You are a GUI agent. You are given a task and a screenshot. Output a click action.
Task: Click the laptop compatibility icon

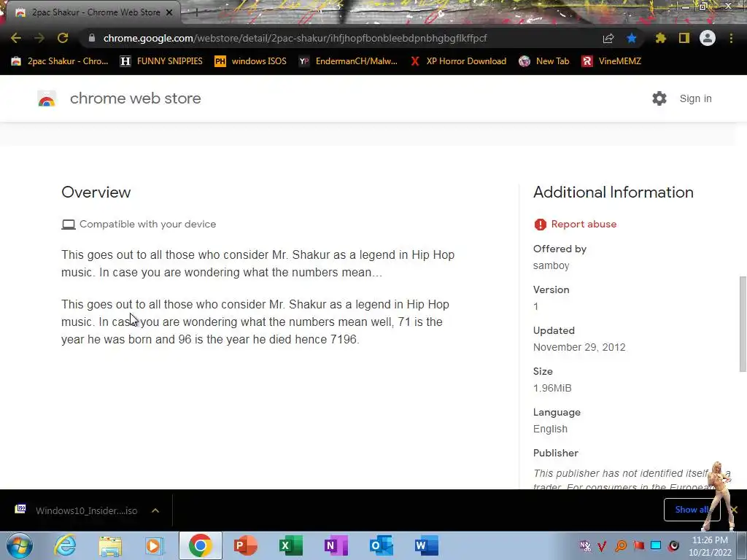coord(69,225)
